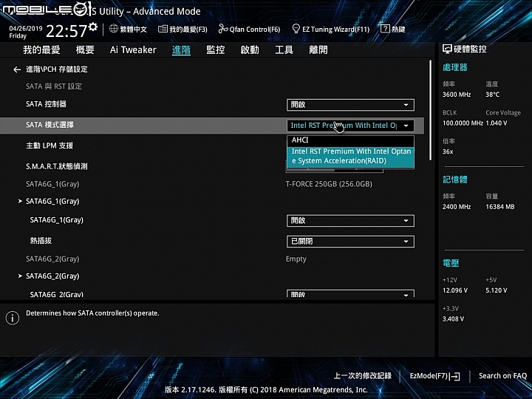The width and height of the screenshot is (532, 399).
Task: Choose Intel RST Premium RAID option
Action: click(350, 156)
